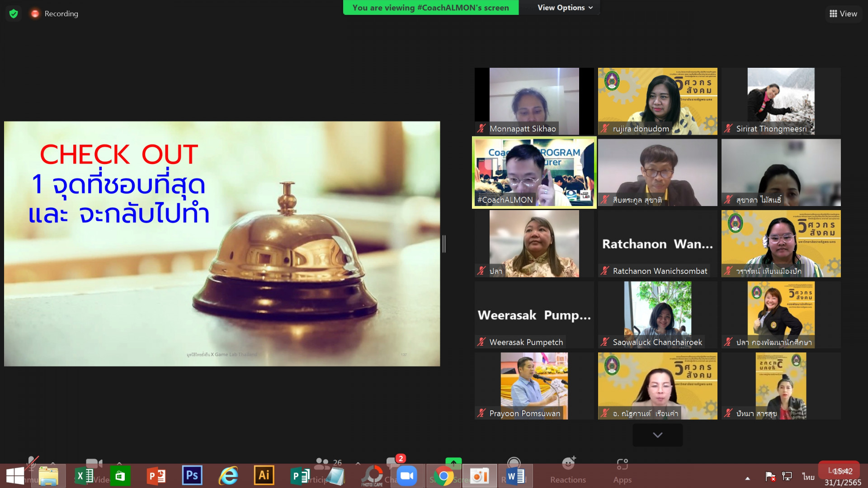Image resolution: width=868 pixels, height=488 pixels.
Task: Launch Adobe Illustrator from taskbar
Action: pos(264,475)
